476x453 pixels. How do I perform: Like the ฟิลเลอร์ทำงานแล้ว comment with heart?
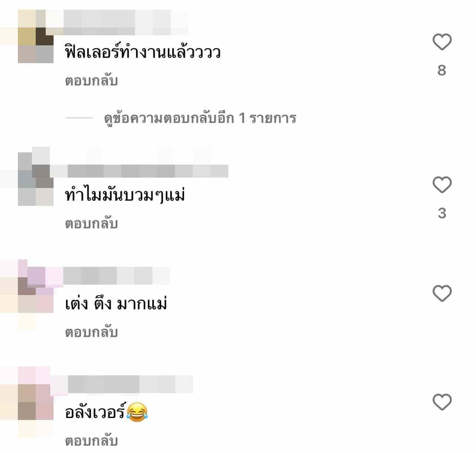442,42
